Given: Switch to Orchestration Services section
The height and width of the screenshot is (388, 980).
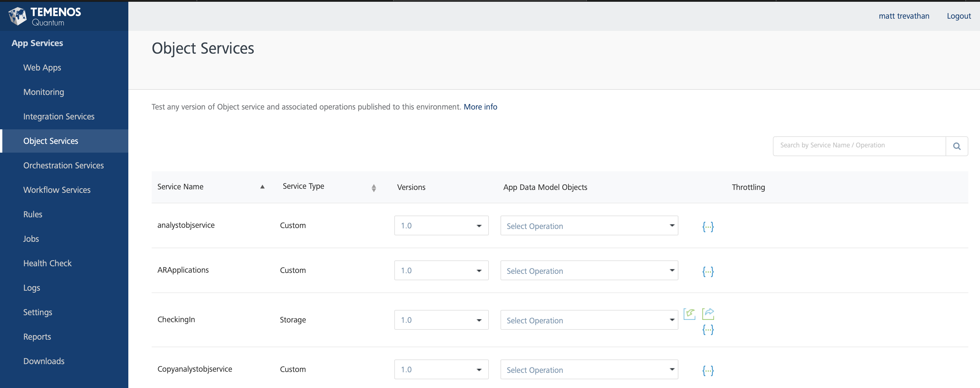Looking at the screenshot, I should [x=64, y=165].
